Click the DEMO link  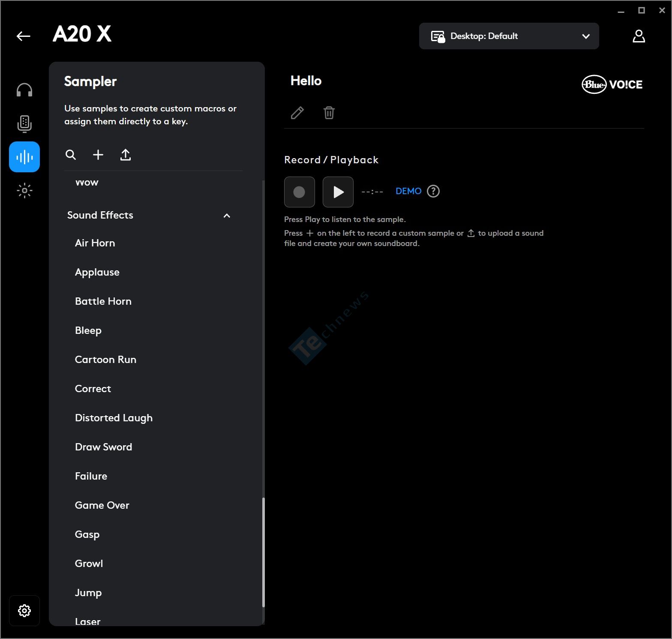pos(408,191)
